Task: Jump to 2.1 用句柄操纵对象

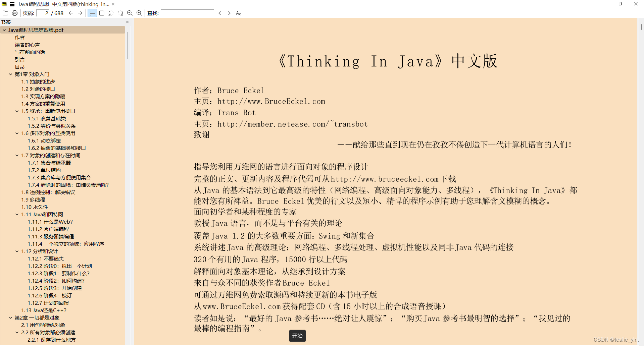Action: 43,325
